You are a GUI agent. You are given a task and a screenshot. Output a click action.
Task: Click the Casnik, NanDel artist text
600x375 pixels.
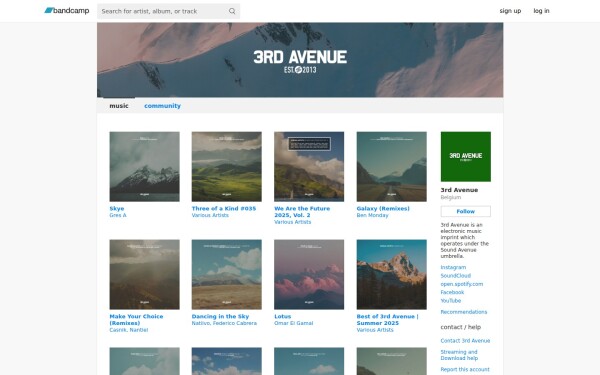tap(129, 330)
